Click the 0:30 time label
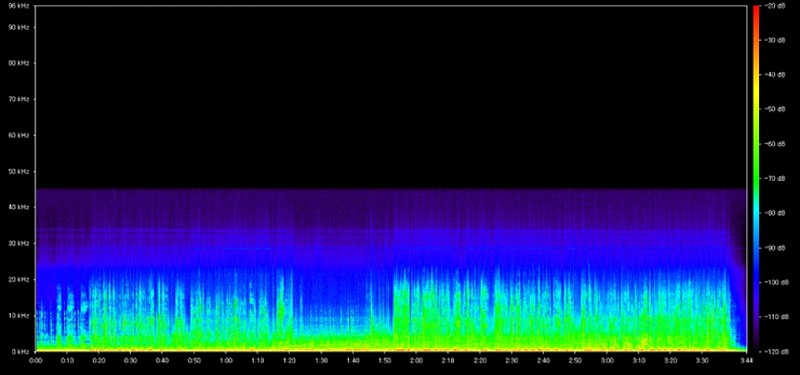 coord(131,360)
